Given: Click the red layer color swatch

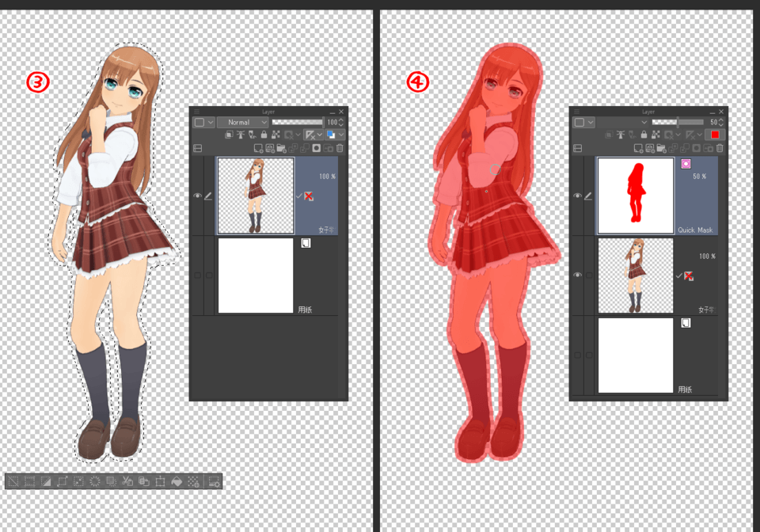Looking at the screenshot, I should 715,135.
